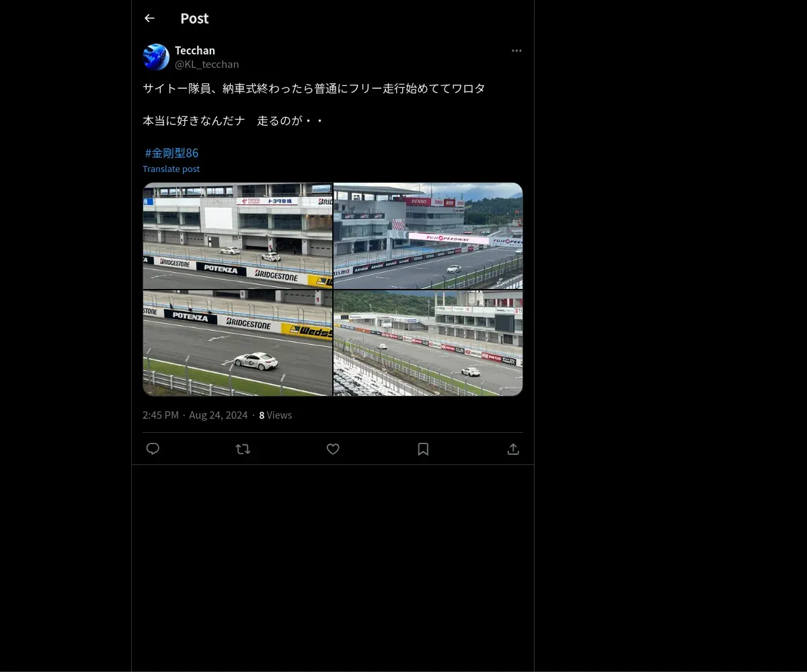Open the top-left pit lane photo
Screen dimensions: 807x672
(237, 235)
